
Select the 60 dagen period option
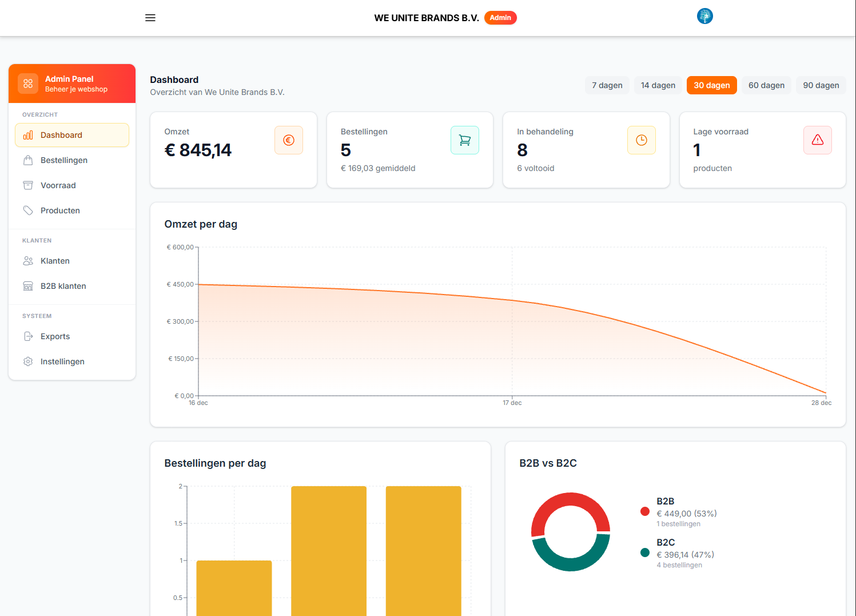(766, 85)
